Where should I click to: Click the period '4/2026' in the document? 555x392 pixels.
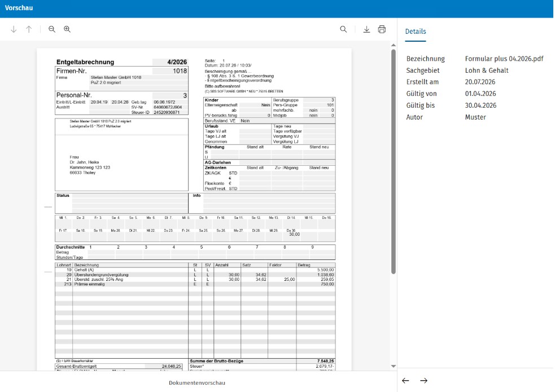click(177, 62)
